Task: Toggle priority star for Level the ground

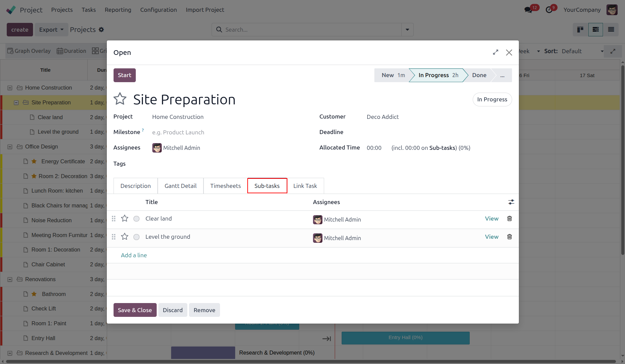Action: coord(125,237)
